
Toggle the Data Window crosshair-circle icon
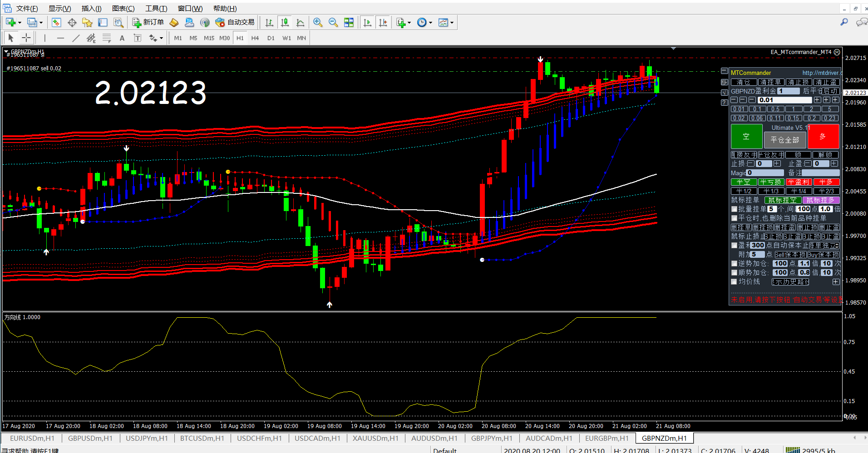click(x=72, y=22)
